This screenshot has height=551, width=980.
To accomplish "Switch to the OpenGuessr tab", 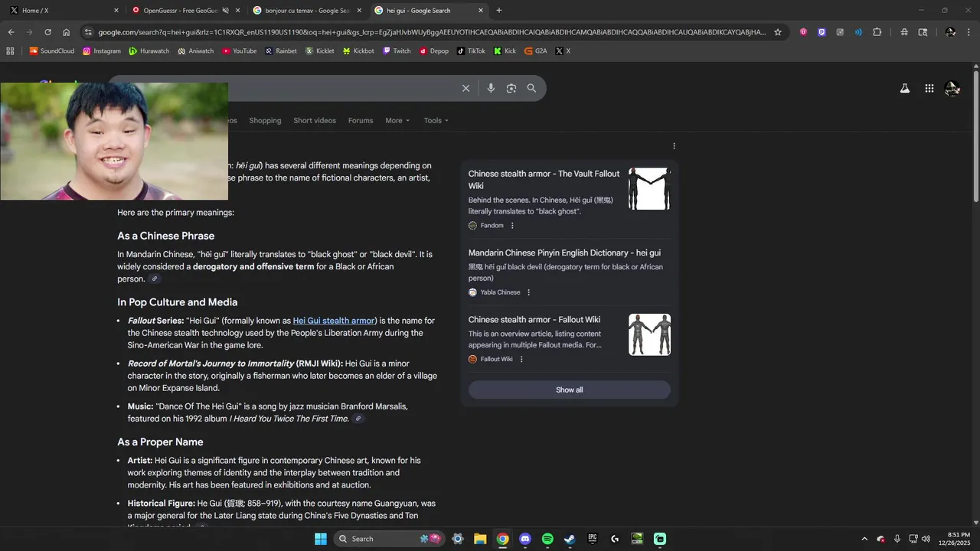I will (x=185, y=11).
